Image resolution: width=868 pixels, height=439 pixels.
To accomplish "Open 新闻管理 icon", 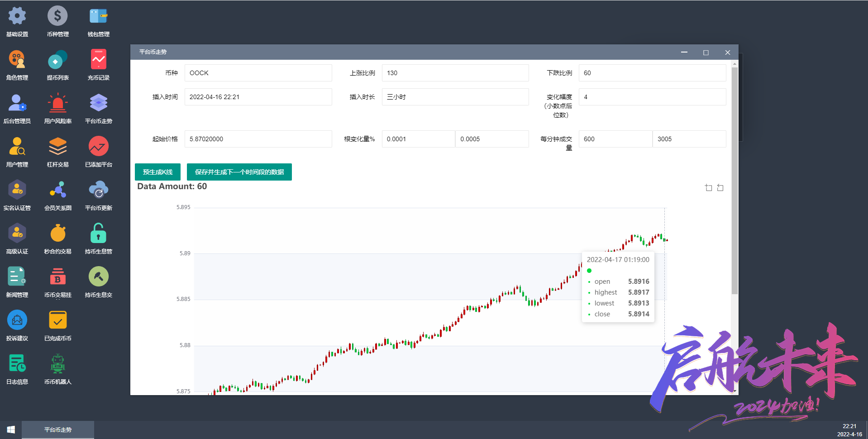I will [x=17, y=277].
